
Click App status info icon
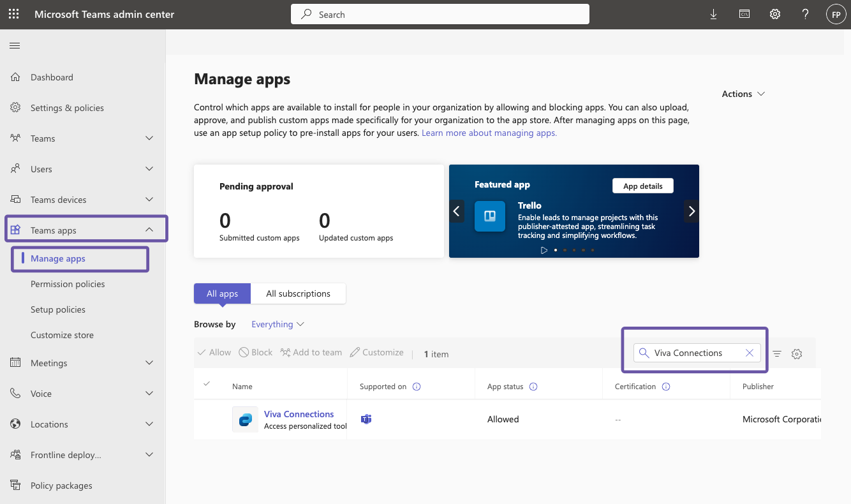tap(533, 387)
